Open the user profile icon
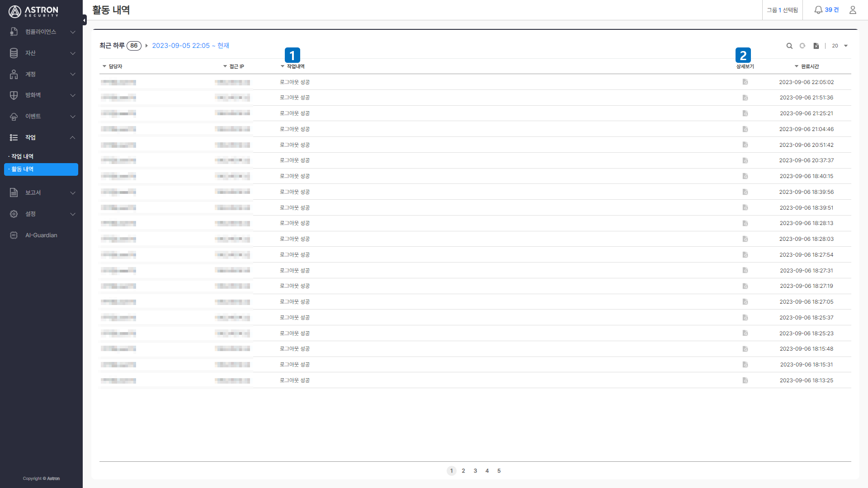 tap(853, 10)
